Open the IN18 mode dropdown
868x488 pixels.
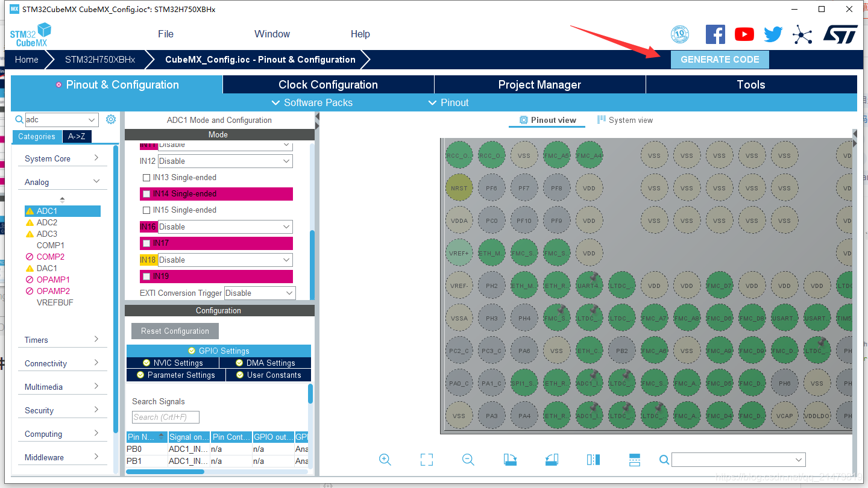click(x=225, y=260)
